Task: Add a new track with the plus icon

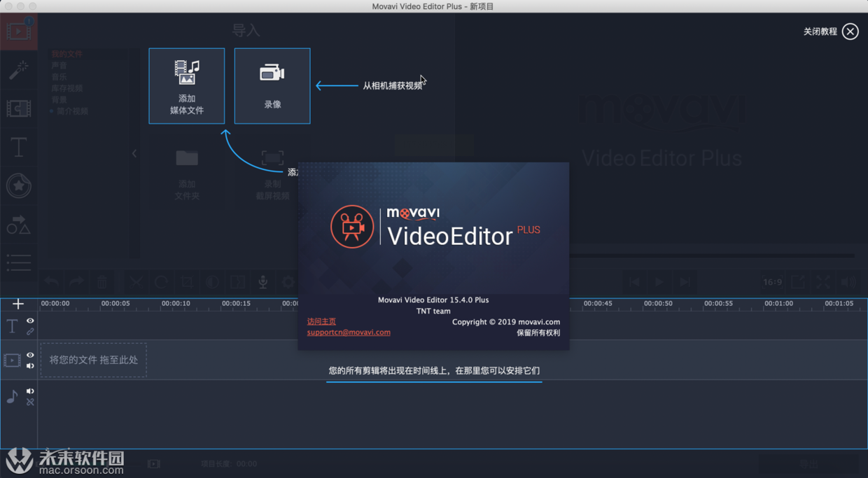Action: coord(18,304)
